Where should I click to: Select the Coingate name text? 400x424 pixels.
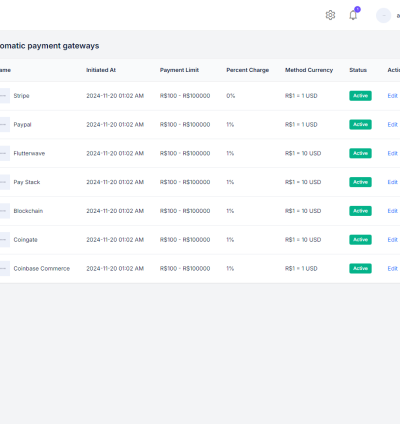click(x=25, y=240)
